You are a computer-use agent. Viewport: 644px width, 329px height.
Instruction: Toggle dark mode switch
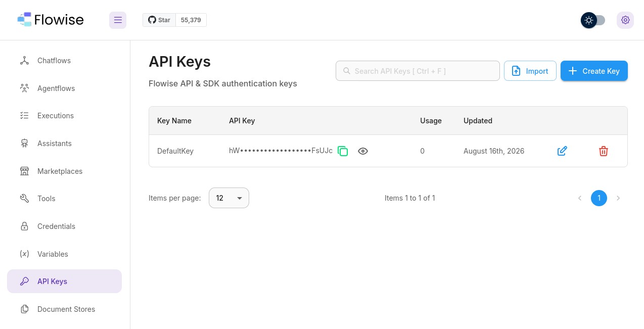[593, 20]
